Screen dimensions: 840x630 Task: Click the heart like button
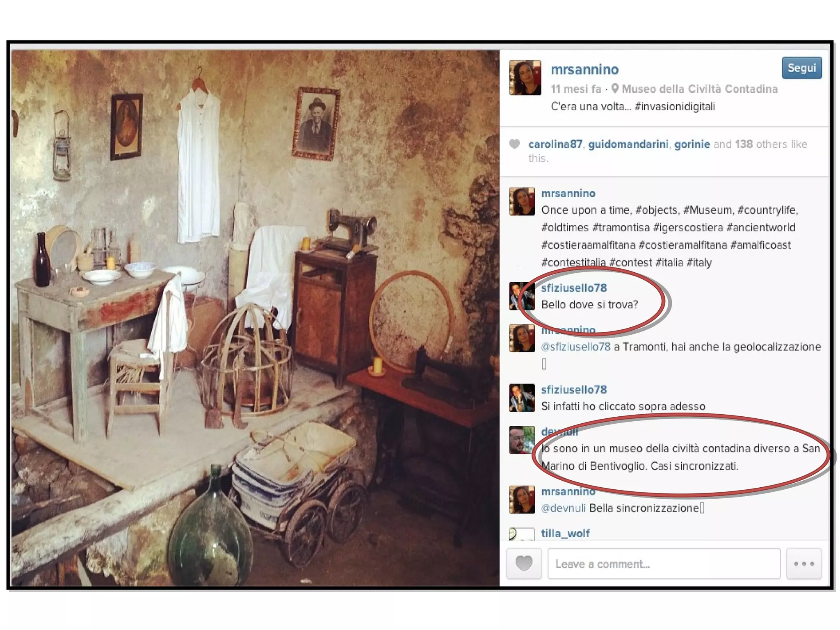click(x=524, y=564)
